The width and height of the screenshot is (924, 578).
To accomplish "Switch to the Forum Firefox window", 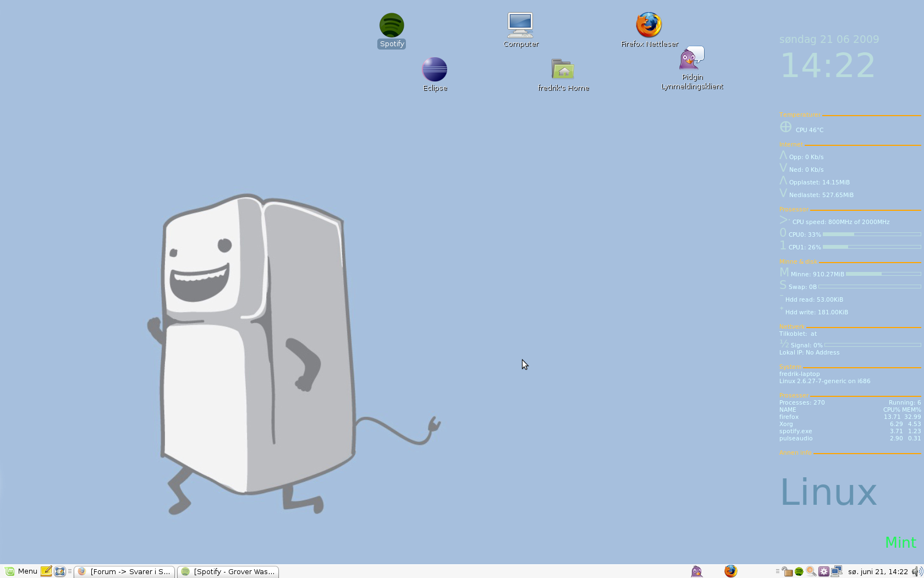I will coord(125,571).
